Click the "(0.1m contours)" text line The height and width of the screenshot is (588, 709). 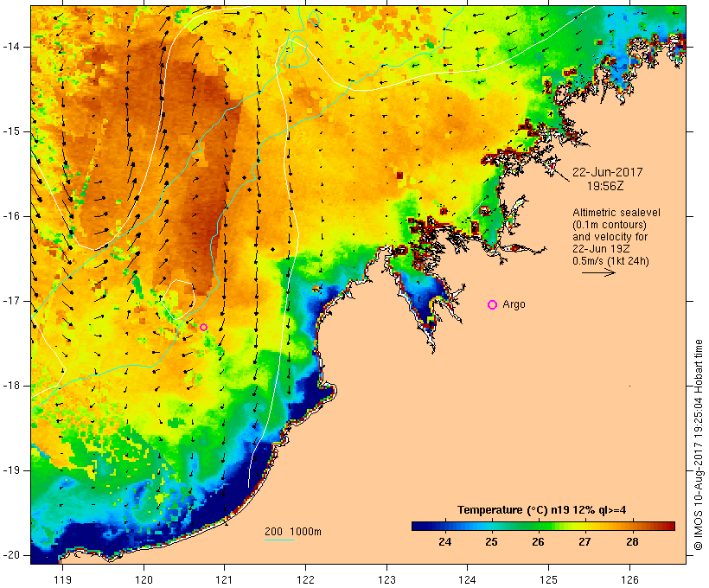click(x=610, y=225)
